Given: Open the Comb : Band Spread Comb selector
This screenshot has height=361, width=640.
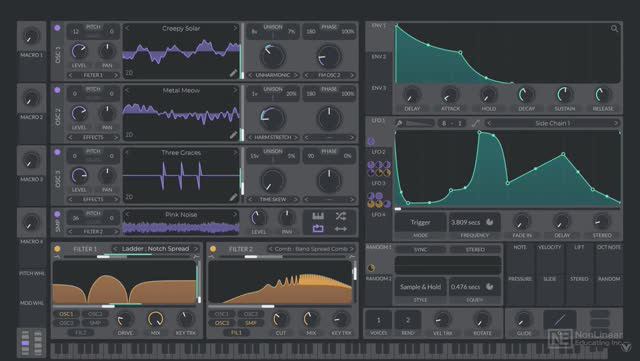Looking at the screenshot, I should click(x=311, y=249).
